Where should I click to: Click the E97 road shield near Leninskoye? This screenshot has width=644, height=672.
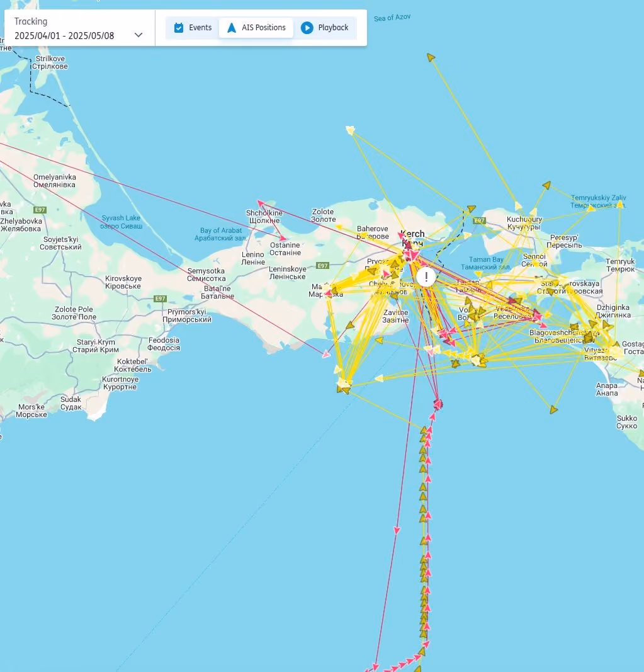point(322,266)
